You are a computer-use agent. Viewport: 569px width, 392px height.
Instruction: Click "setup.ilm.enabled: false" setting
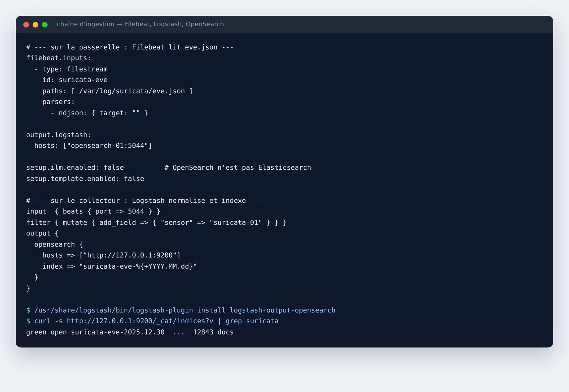click(x=75, y=168)
